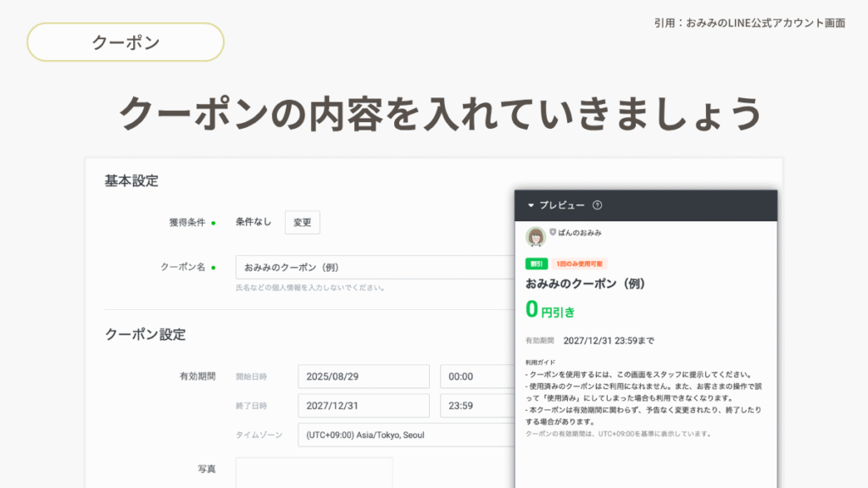This screenshot has width=868, height=488.
Task: Click the green required dot beside クーポン名
Action: click(x=214, y=267)
